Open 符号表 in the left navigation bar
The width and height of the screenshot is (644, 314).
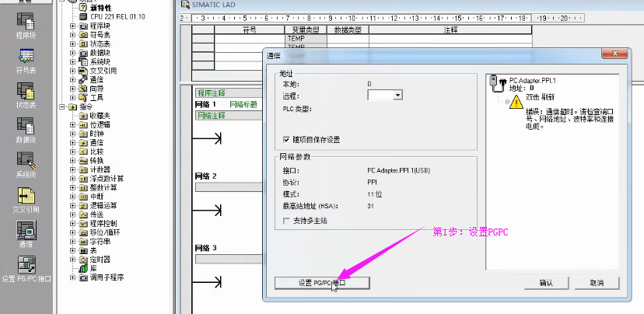(26, 61)
